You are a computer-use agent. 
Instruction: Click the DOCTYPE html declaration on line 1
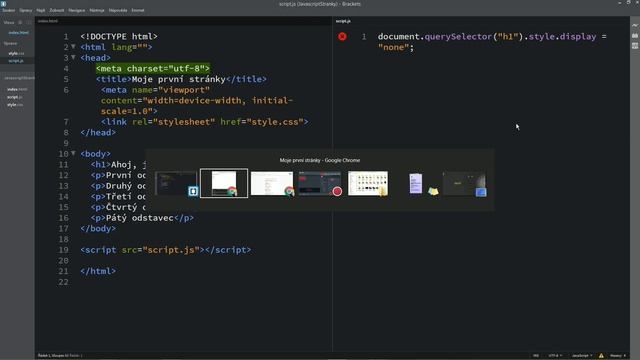coord(119,37)
